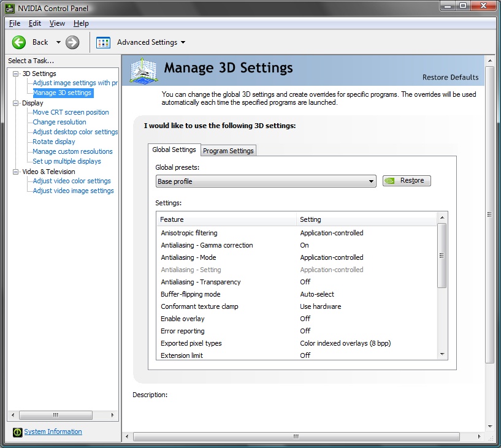This screenshot has height=448, width=501.
Task: Click the Use hardware setting value
Action: (x=321, y=306)
